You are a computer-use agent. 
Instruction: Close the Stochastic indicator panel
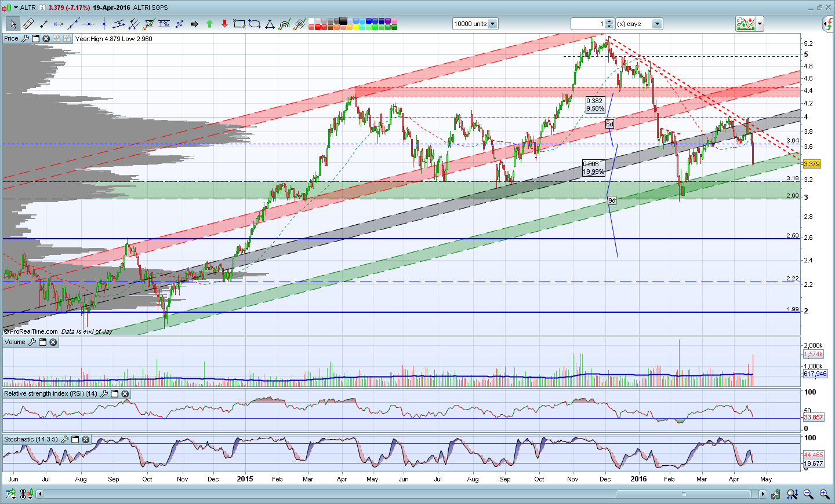[x=86, y=439]
